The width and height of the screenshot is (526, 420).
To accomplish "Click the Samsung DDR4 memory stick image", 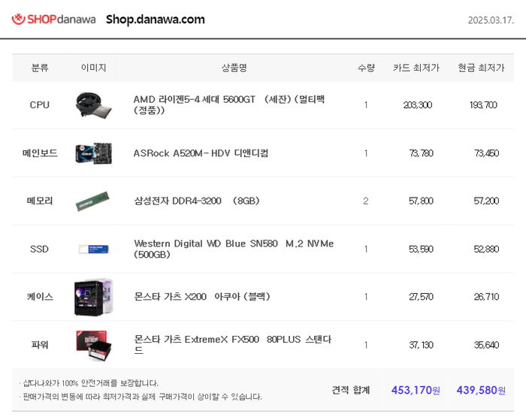I will [x=93, y=201].
